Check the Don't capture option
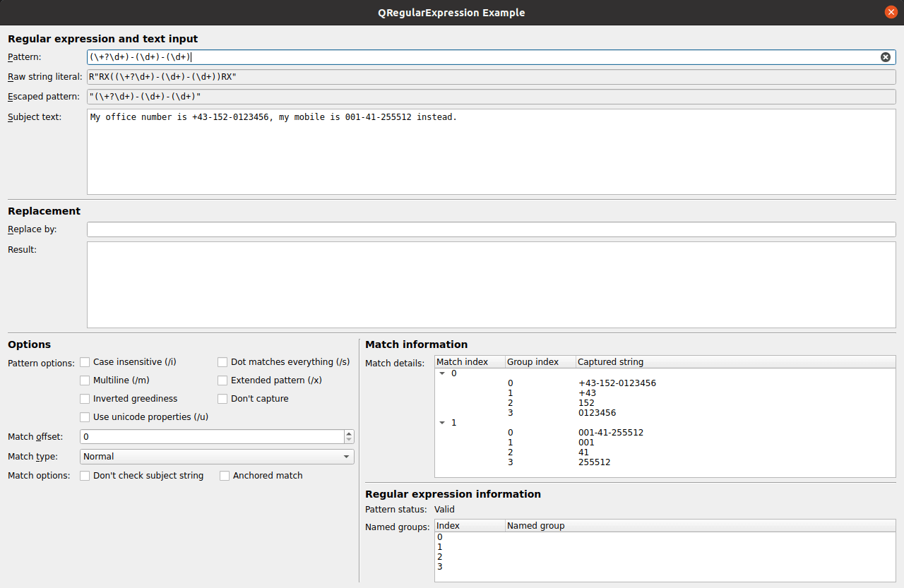The height and width of the screenshot is (588, 904). [x=223, y=399]
